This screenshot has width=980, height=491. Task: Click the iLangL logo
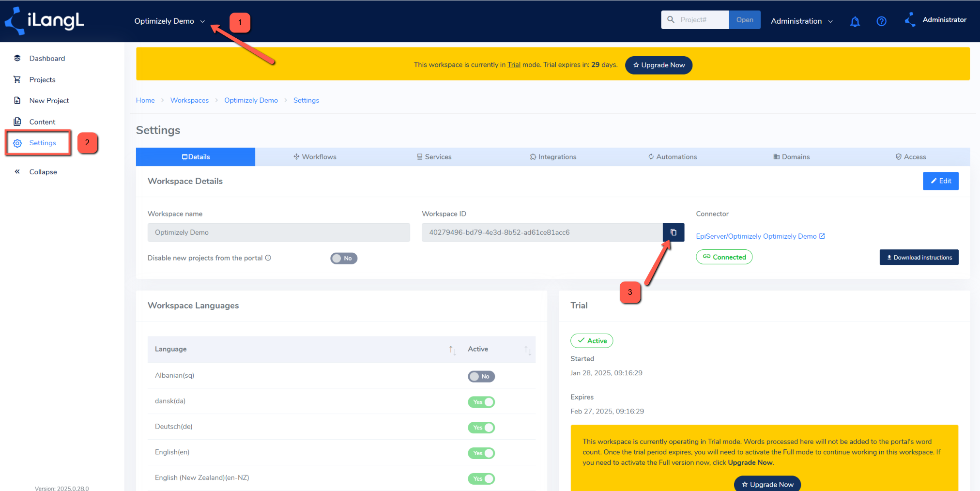tap(45, 21)
